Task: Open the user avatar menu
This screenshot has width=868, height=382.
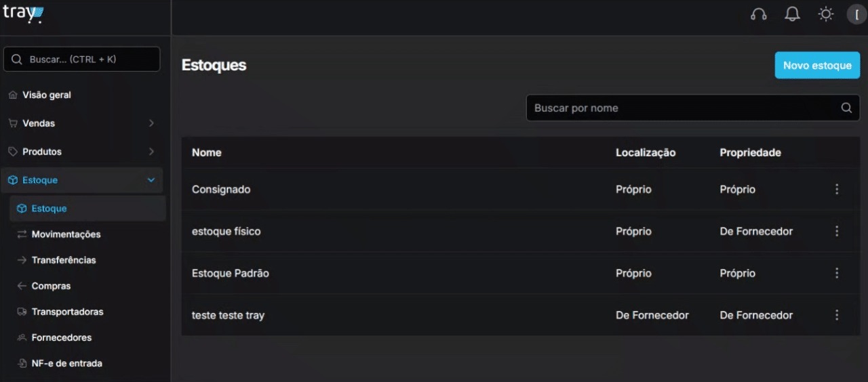Action: click(x=857, y=14)
